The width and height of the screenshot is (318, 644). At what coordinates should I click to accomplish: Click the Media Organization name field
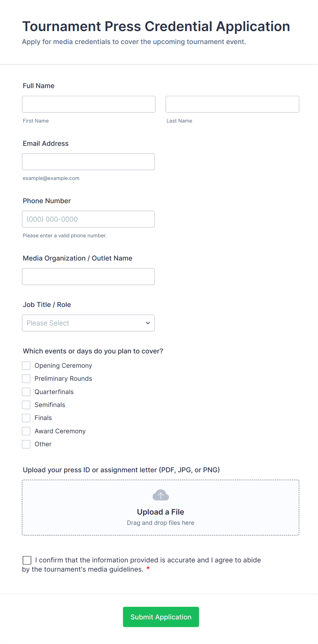pos(88,277)
